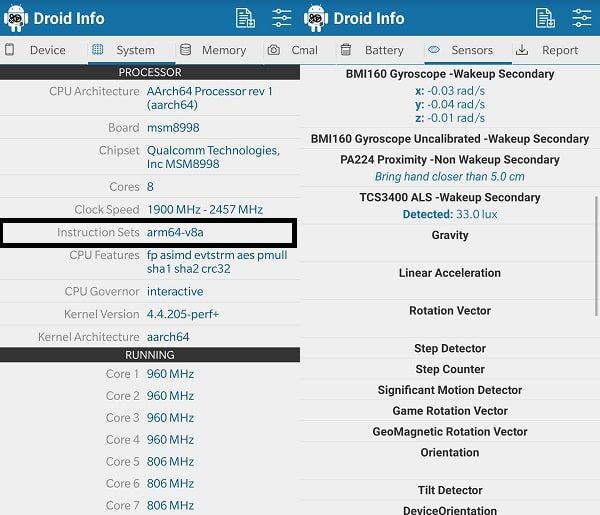Image resolution: width=600 pixels, height=515 pixels.
Task: Select the Significant Motion Detector entry
Action: (450, 390)
